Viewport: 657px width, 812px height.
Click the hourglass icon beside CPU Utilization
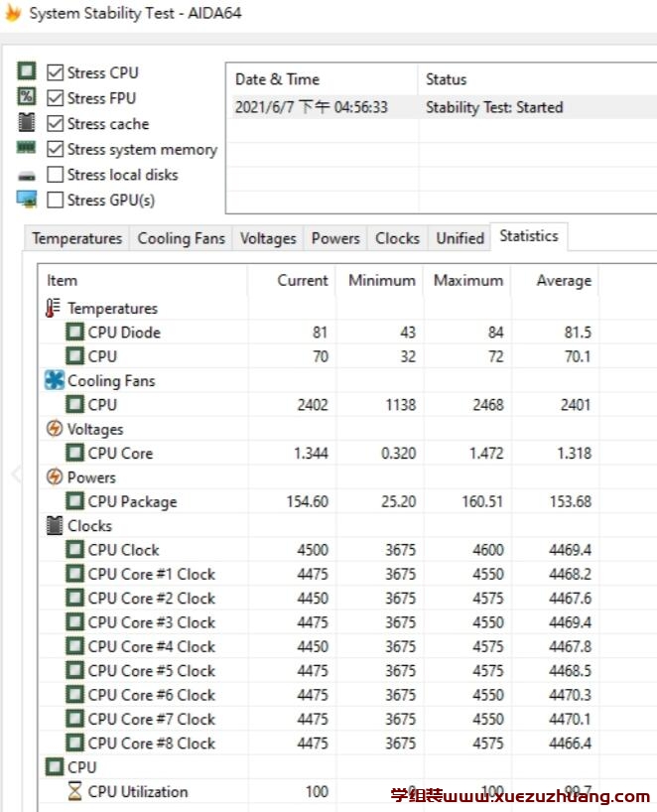point(75,791)
